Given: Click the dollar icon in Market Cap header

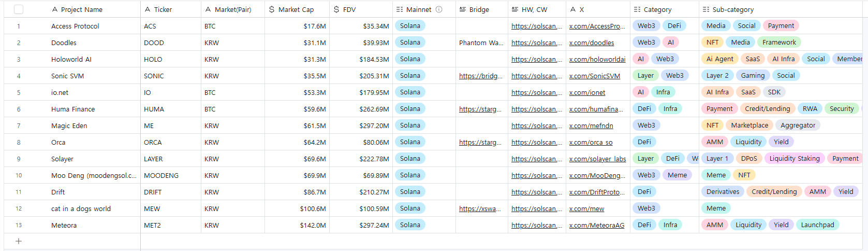Looking at the screenshot, I should click(272, 9).
